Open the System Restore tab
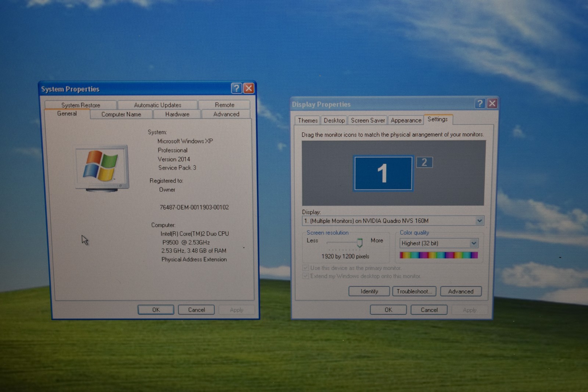Screen dimensions: 588x392 [81, 105]
